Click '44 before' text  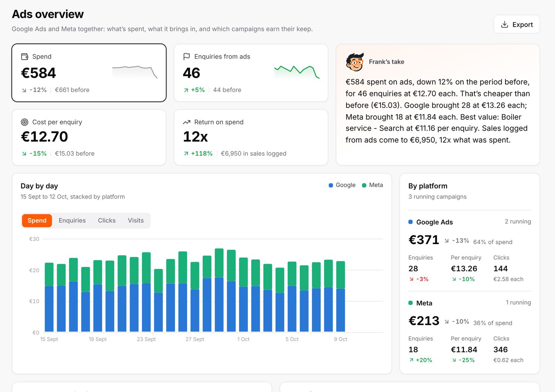(227, 90)
